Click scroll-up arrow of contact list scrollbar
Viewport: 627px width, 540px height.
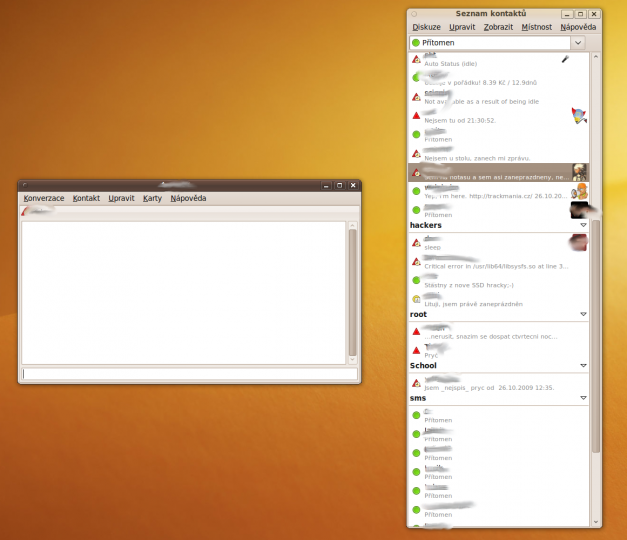tap(596, 57)
